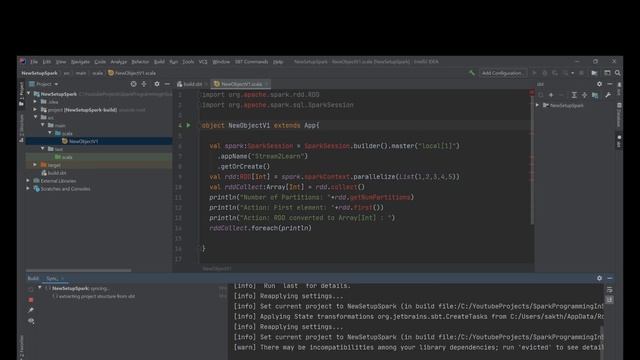The image size is (640, 360).
Task: Open the Edit menu
Action: point(47,62)
